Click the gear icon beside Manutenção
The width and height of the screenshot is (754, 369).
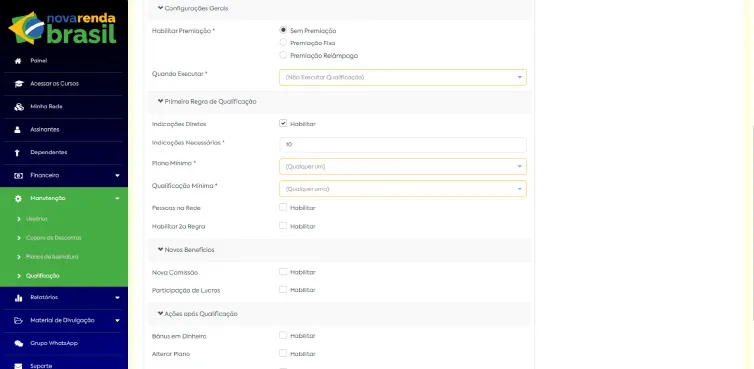(18, 198)
